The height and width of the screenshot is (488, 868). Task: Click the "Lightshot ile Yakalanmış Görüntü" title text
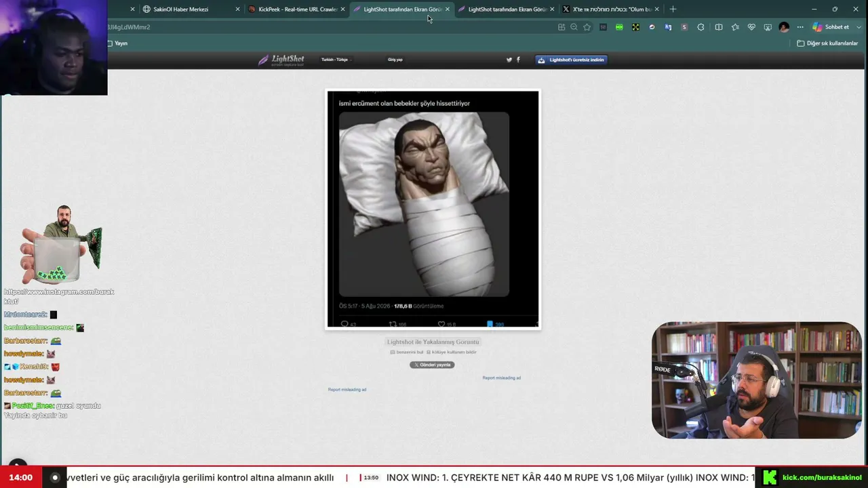[x=433, y=342]
